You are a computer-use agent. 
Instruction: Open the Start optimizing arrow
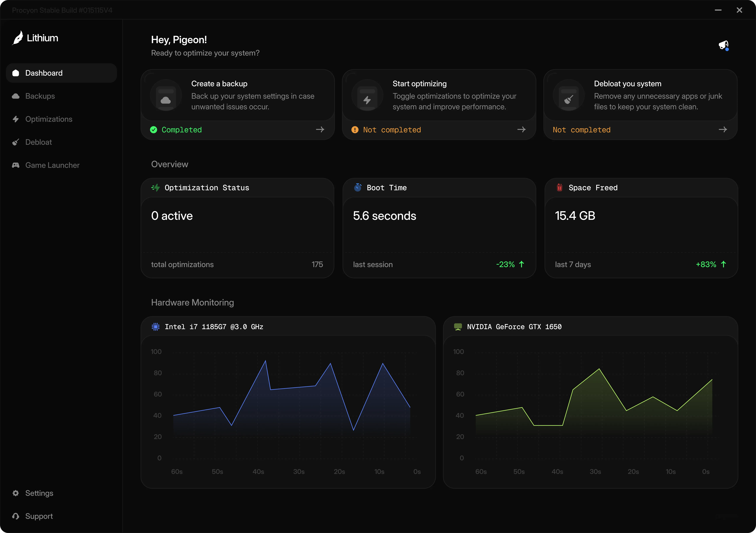(522, 129)
